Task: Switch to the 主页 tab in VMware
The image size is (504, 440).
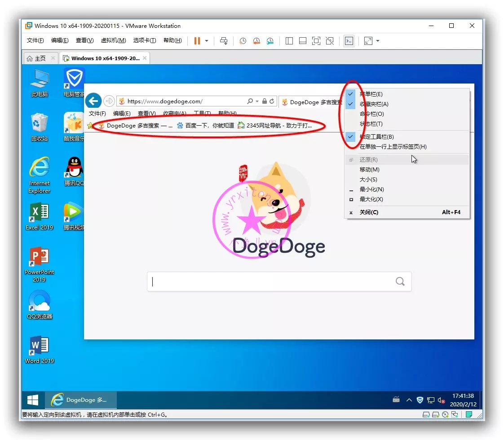Action: pyautogui.click(x=37, y=58)
